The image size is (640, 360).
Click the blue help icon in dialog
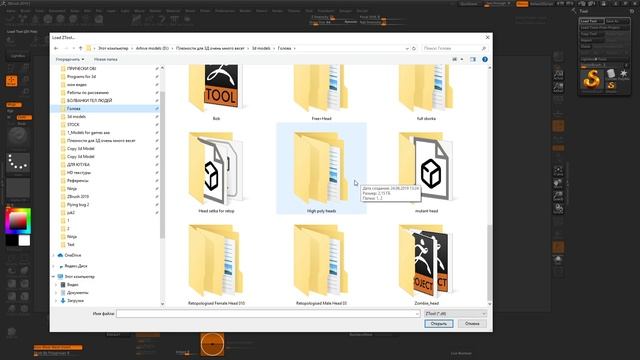click(x=485, y=60)
